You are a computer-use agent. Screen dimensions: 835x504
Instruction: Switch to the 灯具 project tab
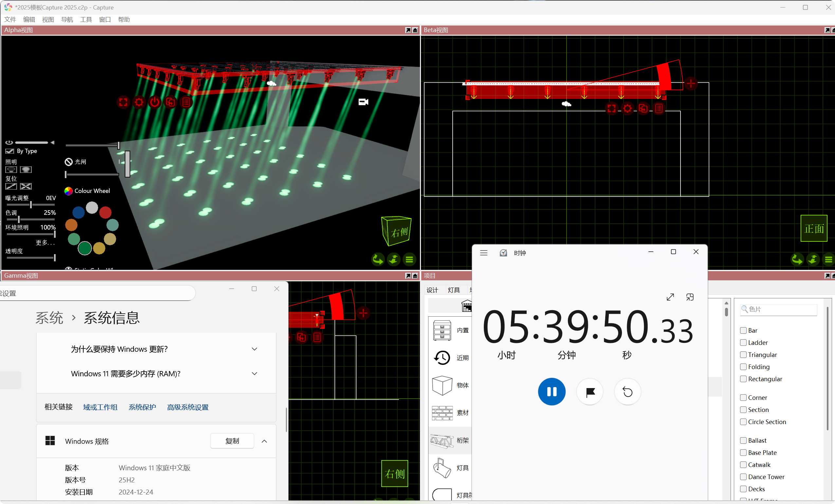tap(453, 290)
